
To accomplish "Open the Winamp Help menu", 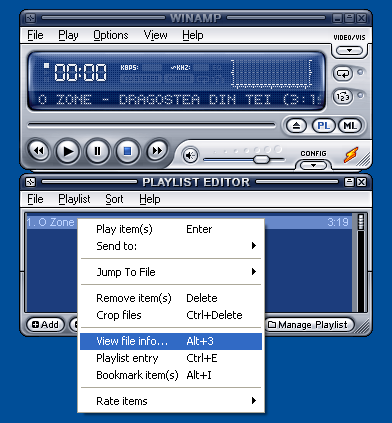I will click(193, 35).
